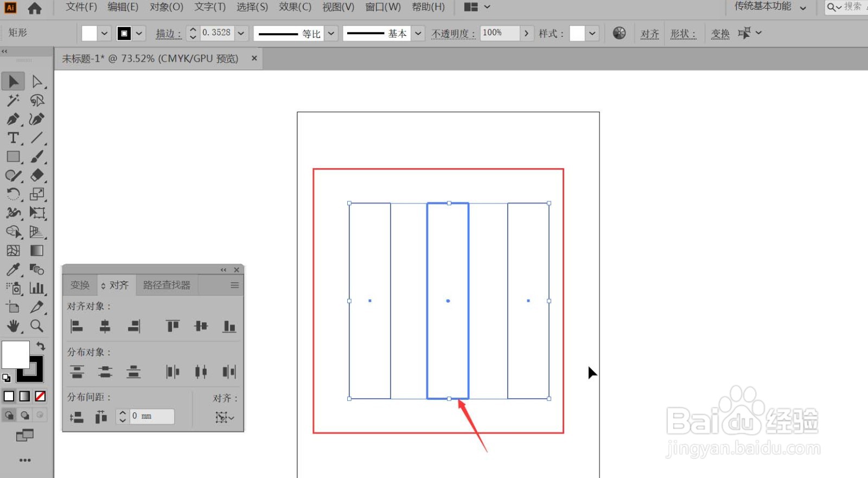Select the Eyedropper tool
Screen dimensions: 868x478
(x=13, y=269)
